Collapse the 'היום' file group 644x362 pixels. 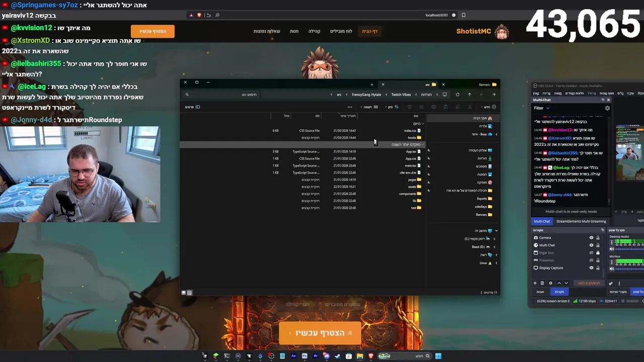(423, 124)
